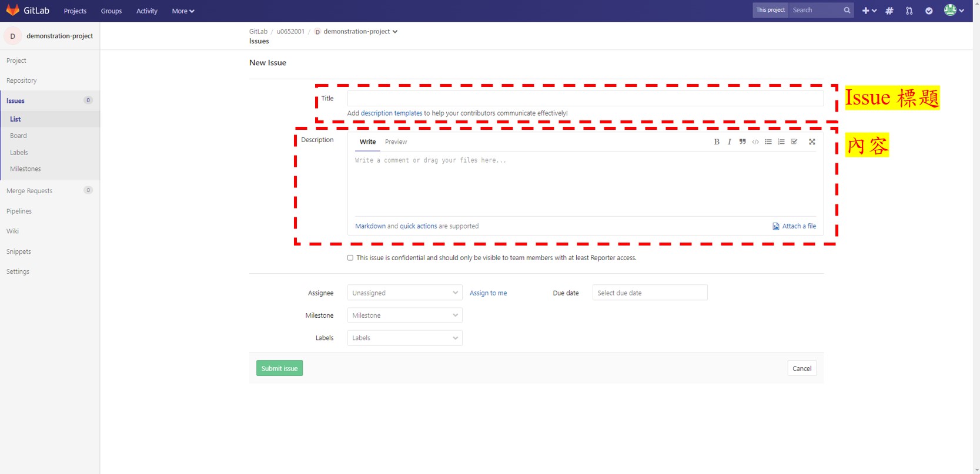
Task: Apply bold formatting in description toolbar
Action: [717, 142]
